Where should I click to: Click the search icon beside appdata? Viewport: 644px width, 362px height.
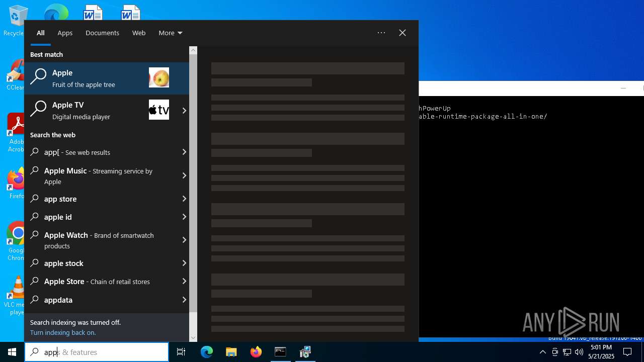point(35,300)
